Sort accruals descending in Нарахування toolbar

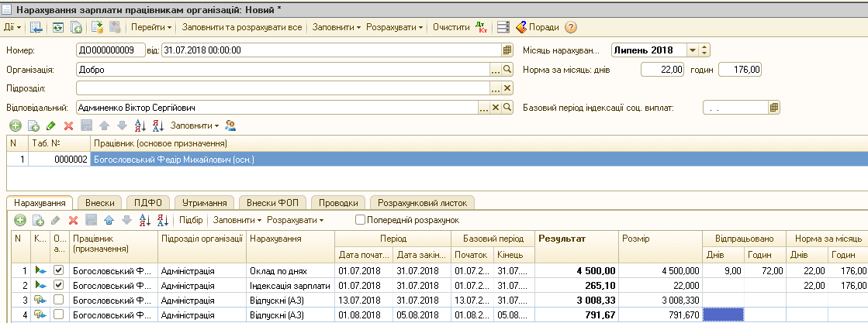(163, 220)
